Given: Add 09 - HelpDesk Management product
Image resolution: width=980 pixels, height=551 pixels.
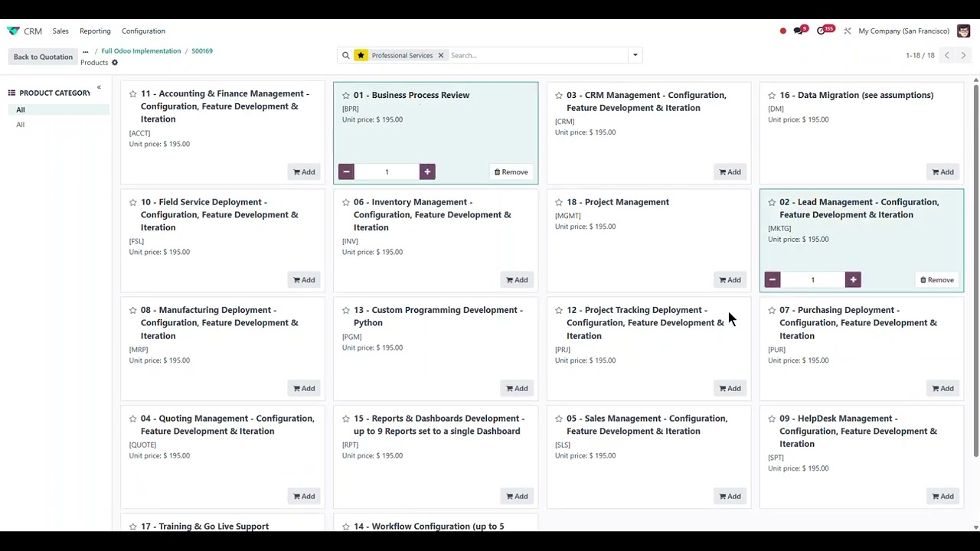Looking at the screenshot, I should click(x=942, y=497).
